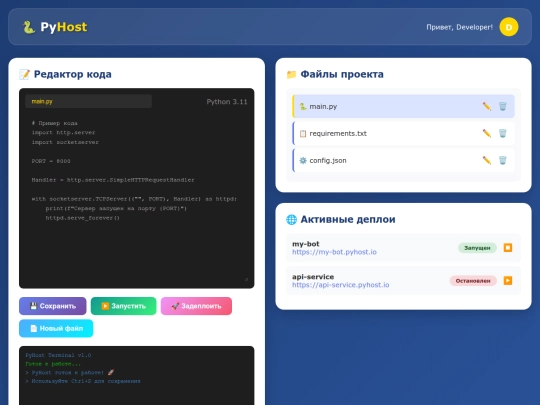Run the code with Запустить button
Viewport: 540px width, 405px height.
click(x=123, y=306)
